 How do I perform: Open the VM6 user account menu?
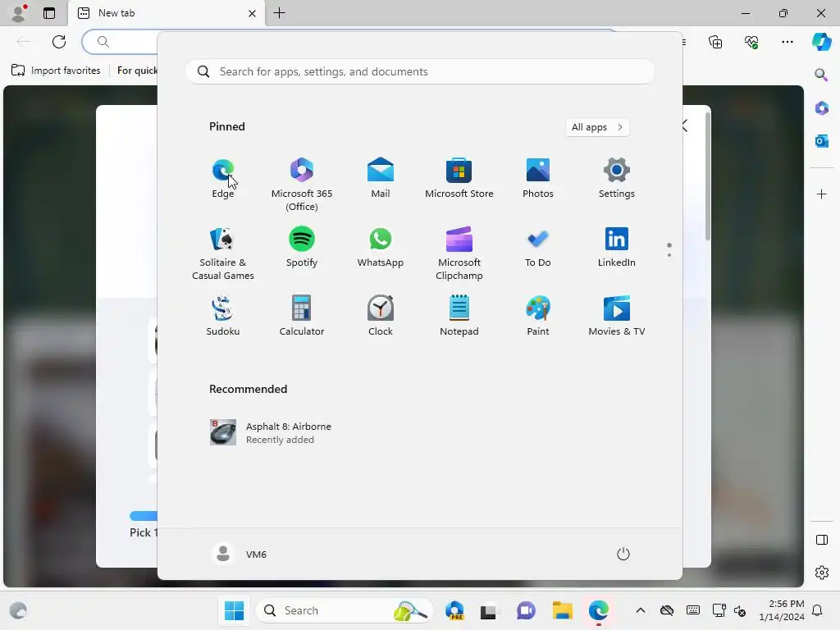(x=240, y=554)
